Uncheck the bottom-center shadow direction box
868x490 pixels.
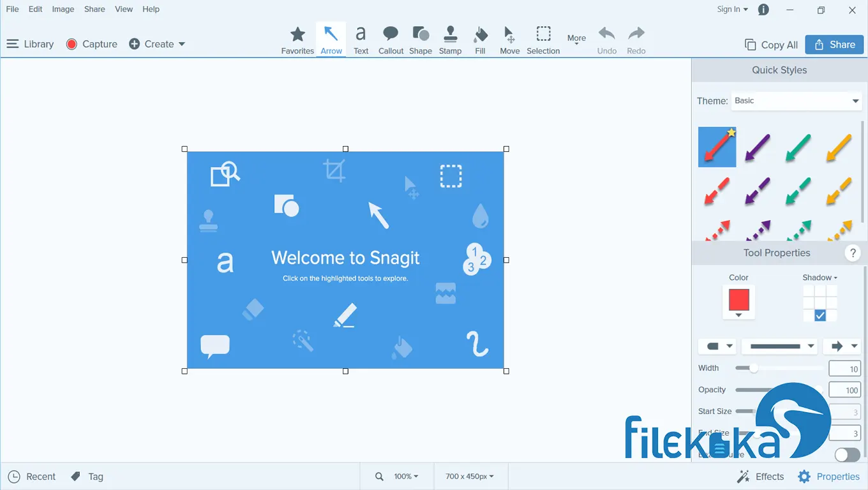pos(820,315)
